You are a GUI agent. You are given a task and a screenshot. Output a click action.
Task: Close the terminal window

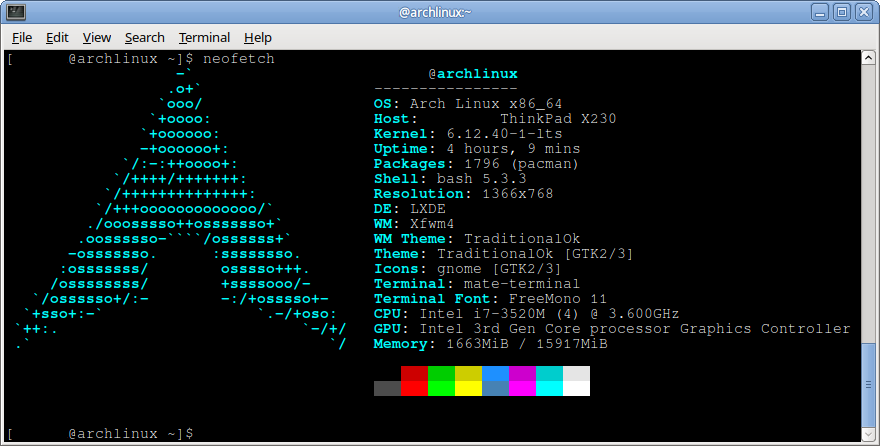[864, 12]
